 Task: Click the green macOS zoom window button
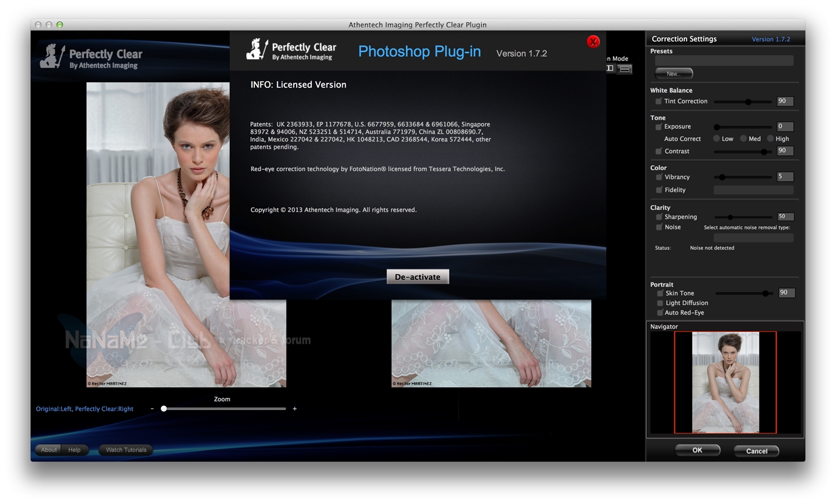pyautogui.click(x=60, y=24)
